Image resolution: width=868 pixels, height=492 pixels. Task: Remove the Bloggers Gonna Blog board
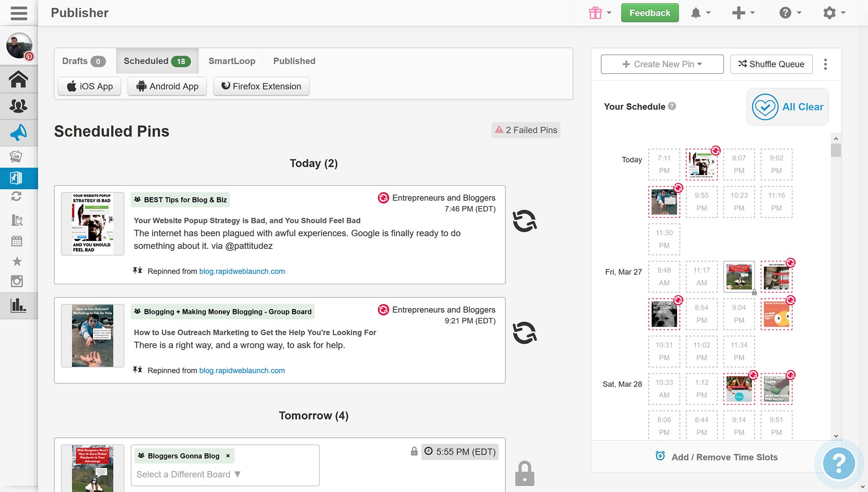228,456
